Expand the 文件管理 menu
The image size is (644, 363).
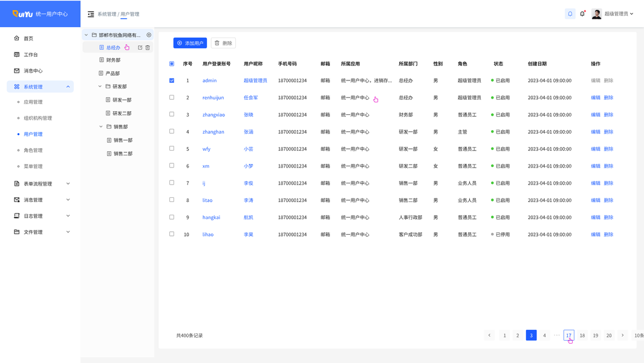click(x=68, y=232)
